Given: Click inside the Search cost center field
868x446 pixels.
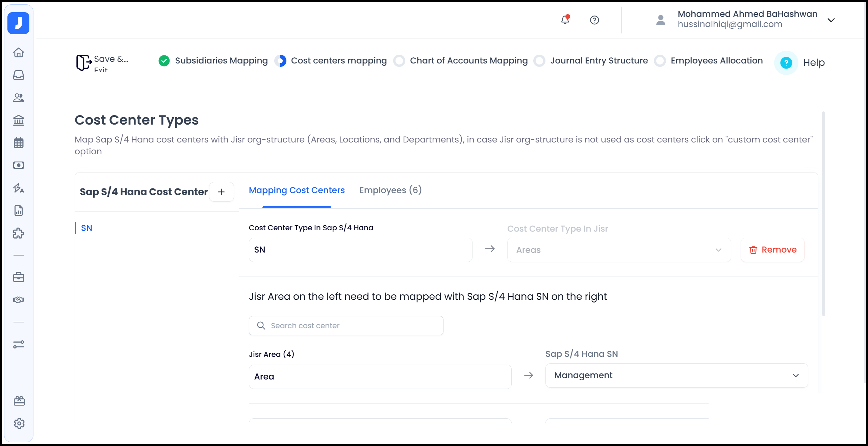Looking at the screenshot, I should [346, 325].
